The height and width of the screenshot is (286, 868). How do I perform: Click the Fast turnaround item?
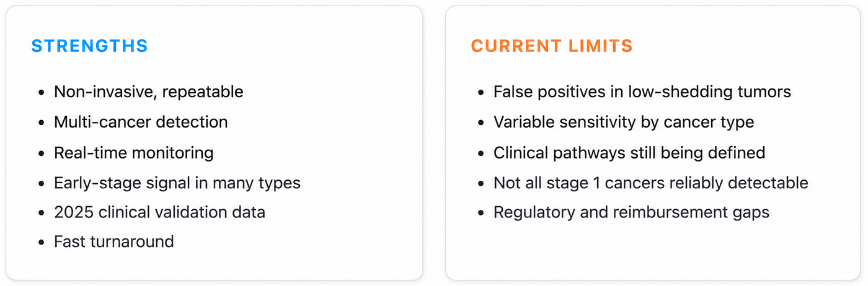click(114, 241)
